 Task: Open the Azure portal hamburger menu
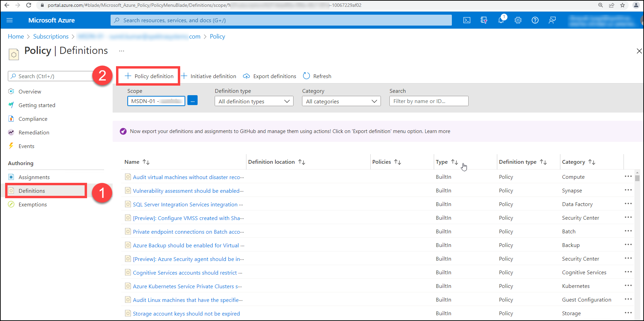(10, 20)
